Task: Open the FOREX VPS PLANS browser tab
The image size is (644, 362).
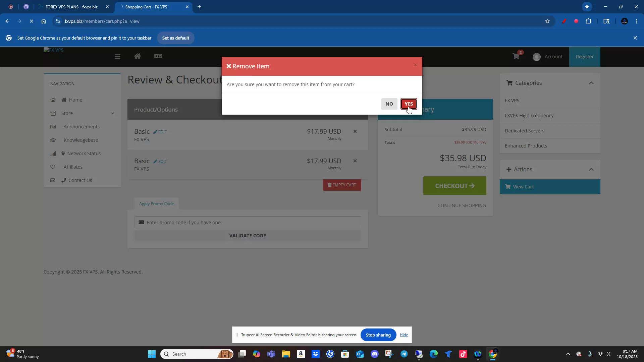Action: pyautogui.click(x=70, y=7)
